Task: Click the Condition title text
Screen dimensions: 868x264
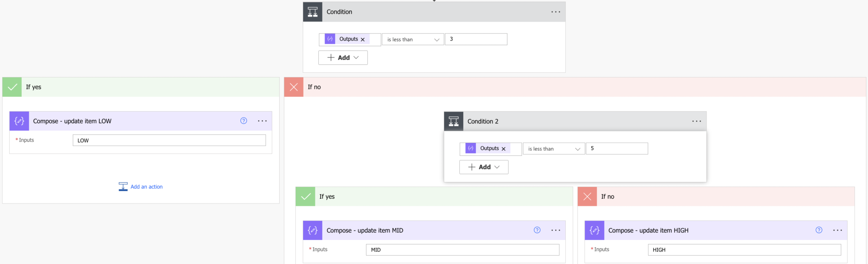Action: point(339,12)
